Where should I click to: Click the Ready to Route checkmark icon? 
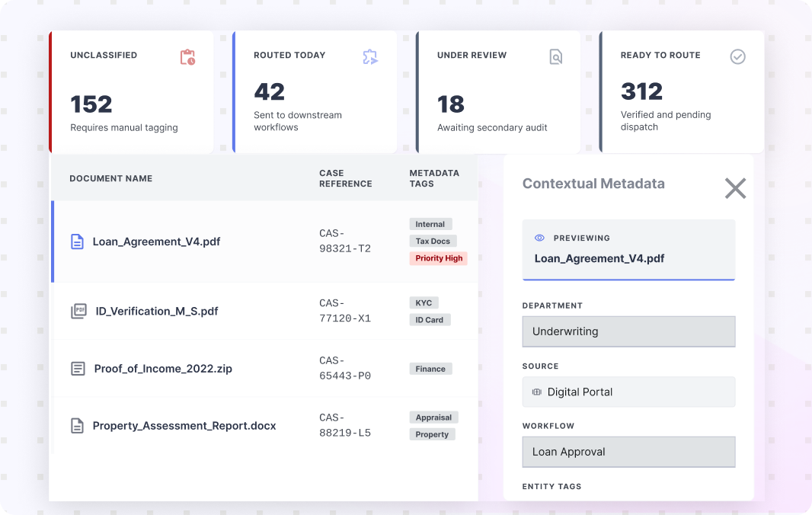[x=737, y=56]
